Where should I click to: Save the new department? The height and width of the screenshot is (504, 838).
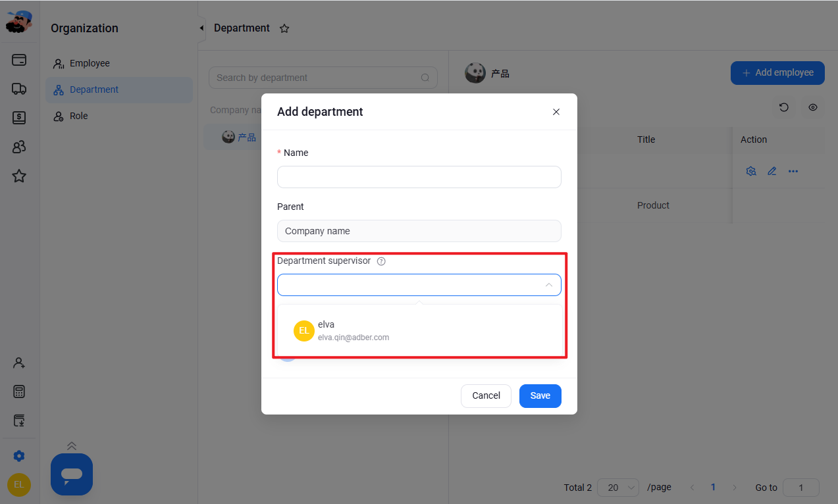point(540,396)
